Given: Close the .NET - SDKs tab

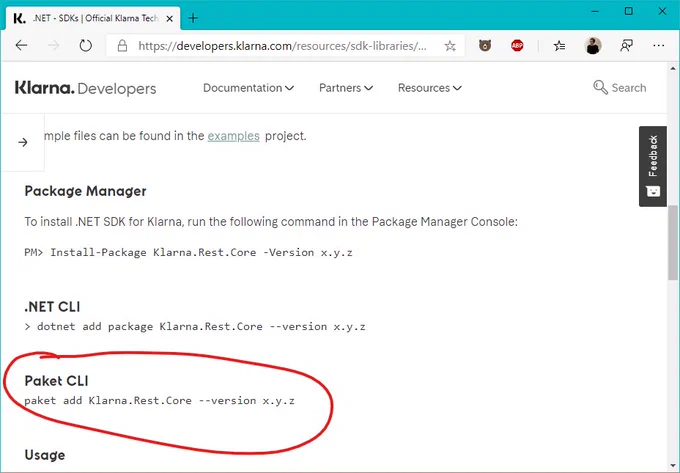Looking at the screenshot, I should (x=170, y=18).
